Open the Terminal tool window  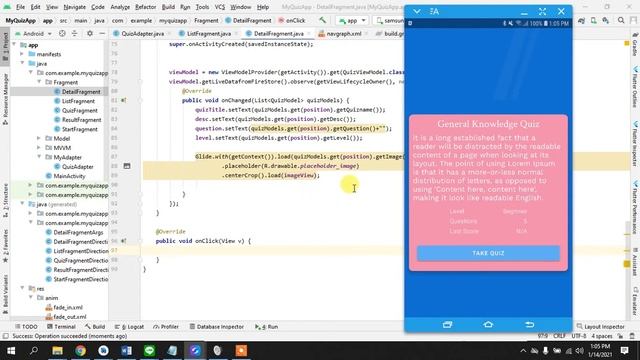coord(61,327)
